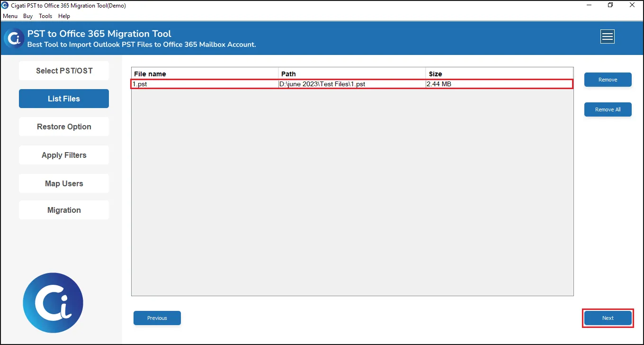
Task: Proceed with the Next button
Action: (x=608, y=318)
